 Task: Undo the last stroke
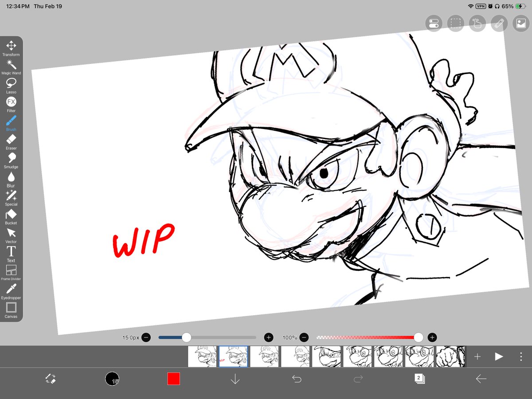[297, 379]
